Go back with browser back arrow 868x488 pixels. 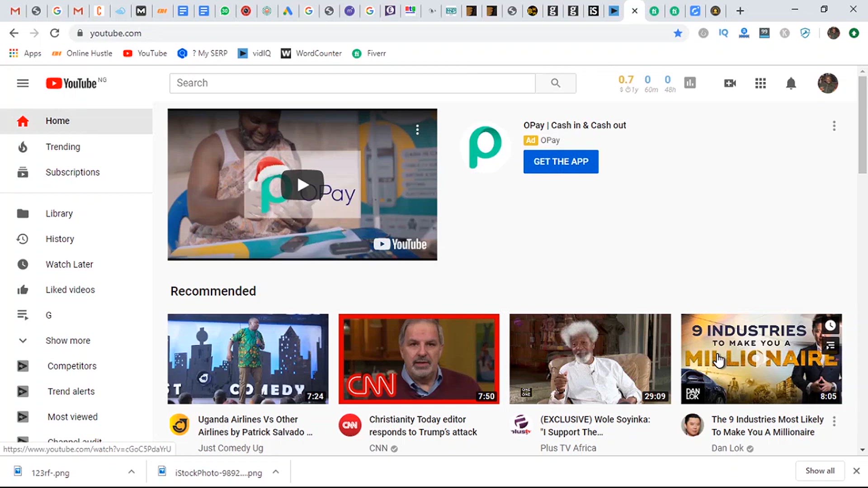point(14,33)
